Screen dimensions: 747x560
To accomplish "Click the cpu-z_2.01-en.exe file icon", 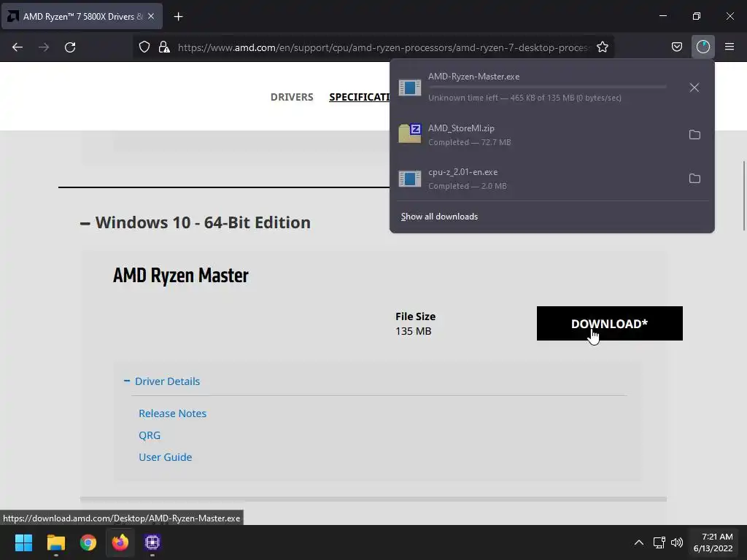I will [x=410, y=179].
